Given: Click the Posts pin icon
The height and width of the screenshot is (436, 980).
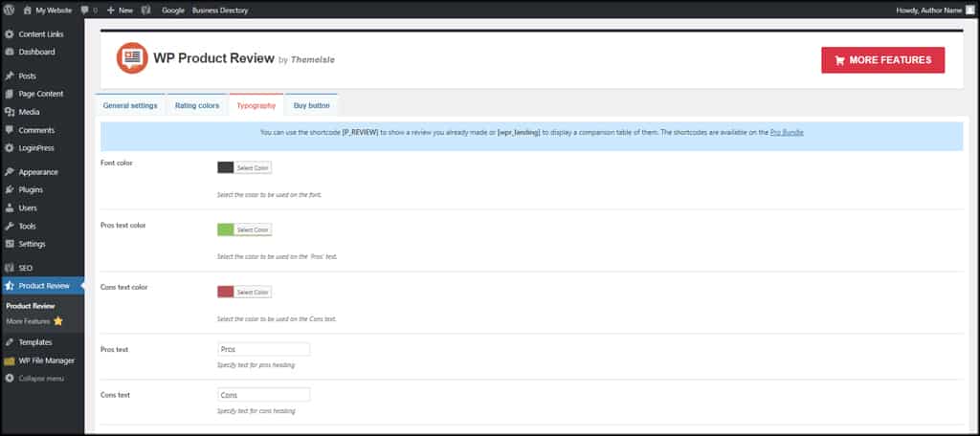Looking at the screenshot, I should tap(10, 76).
